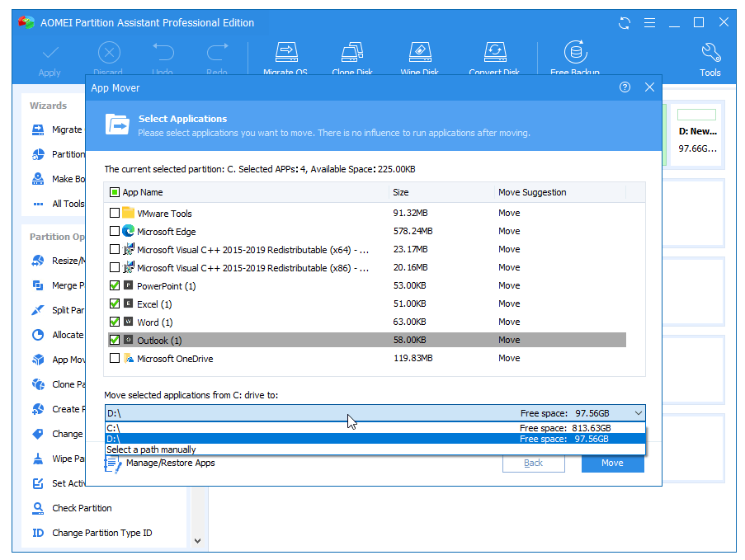745x560 pixels.
Task: Open the hamburger menu in title bar
Action: click(x=648, y=23)
